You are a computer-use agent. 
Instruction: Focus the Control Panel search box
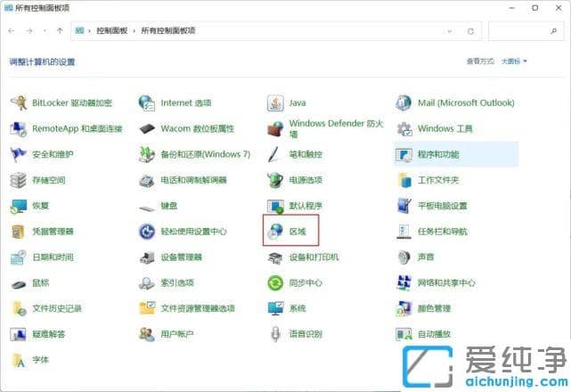[x=526, y=31]
